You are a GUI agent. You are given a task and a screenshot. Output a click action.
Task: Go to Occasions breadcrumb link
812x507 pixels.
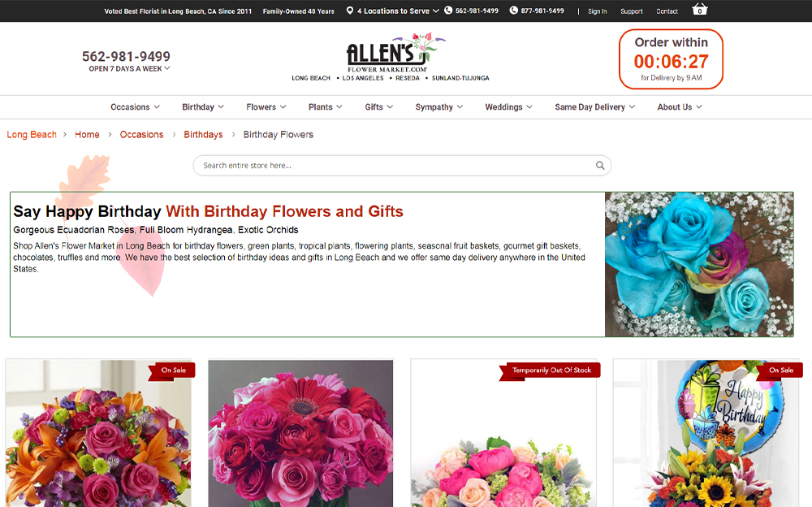(141, 134)
